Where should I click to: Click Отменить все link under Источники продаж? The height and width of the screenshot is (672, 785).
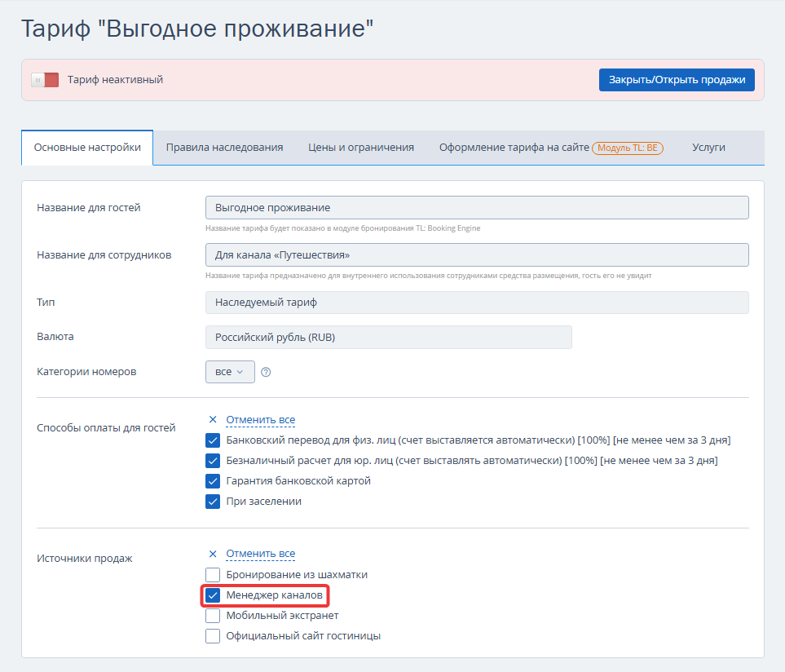[260, 553]
